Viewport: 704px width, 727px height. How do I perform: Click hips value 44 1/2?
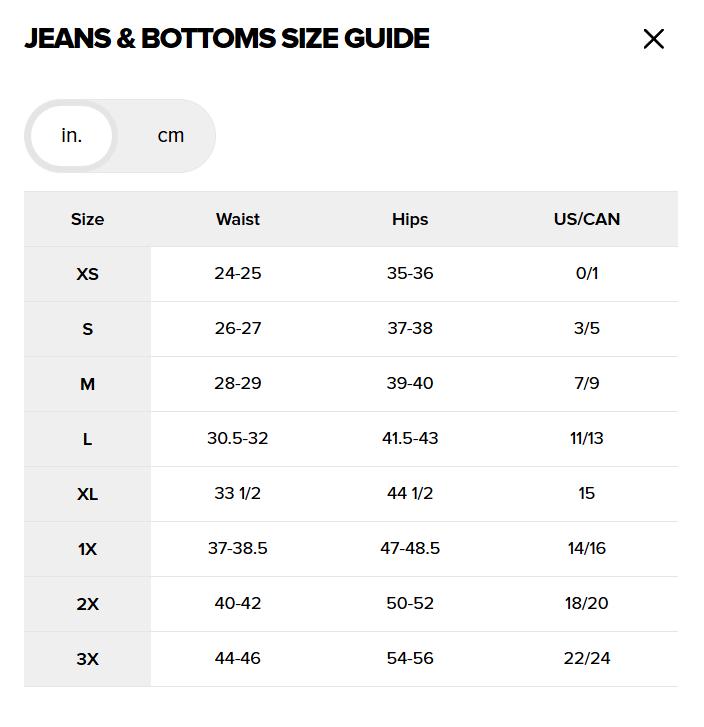tap(410, 493)
